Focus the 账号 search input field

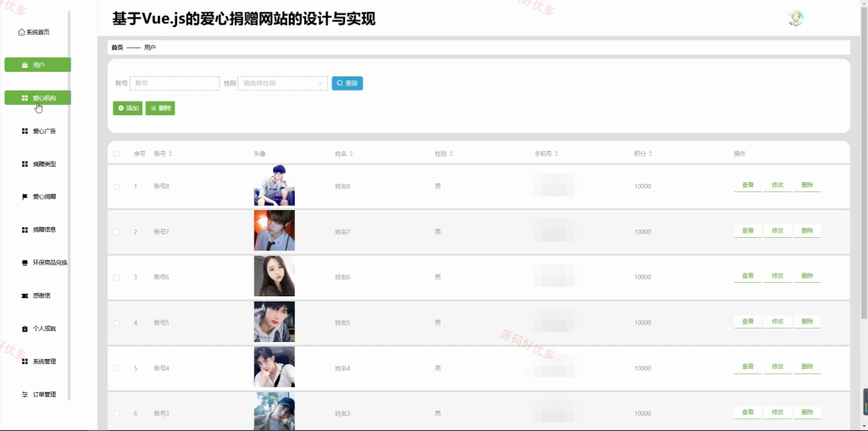pyautogui.click(x=175, y=84)
